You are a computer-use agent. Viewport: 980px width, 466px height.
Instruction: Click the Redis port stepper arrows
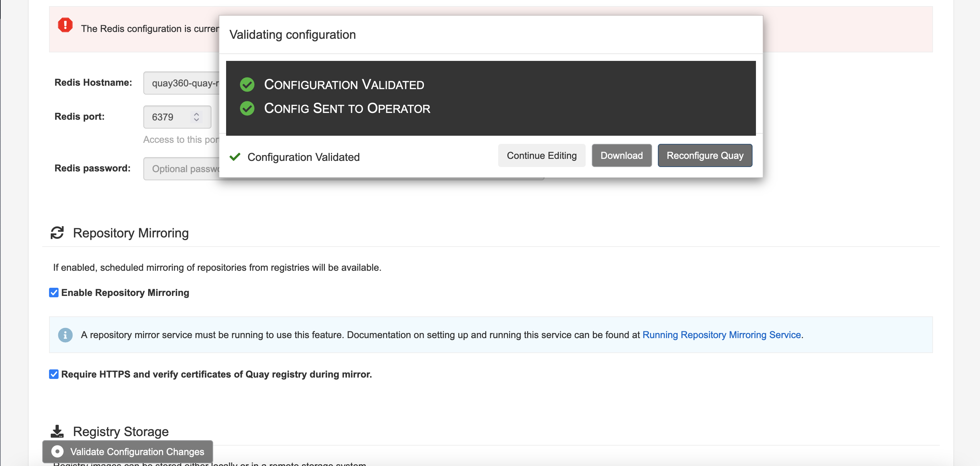[x=196, y=117]
